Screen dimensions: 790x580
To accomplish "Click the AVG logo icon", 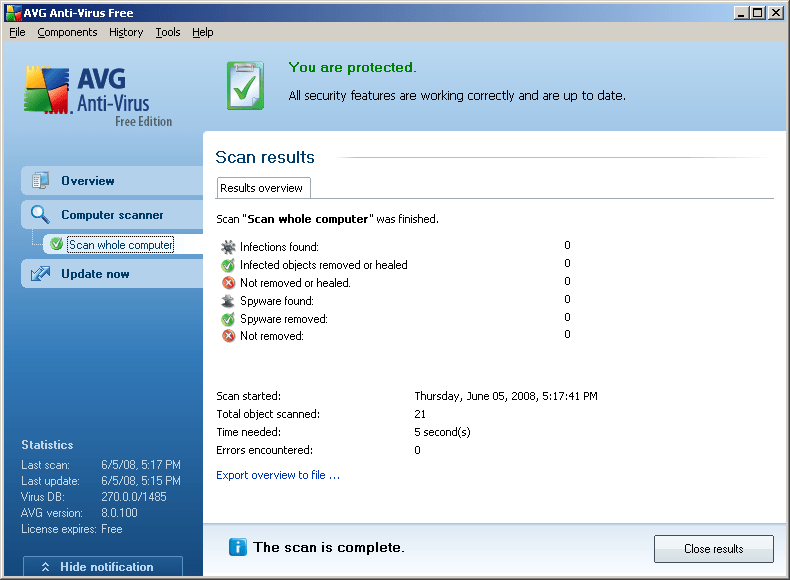I will point(46,90).
